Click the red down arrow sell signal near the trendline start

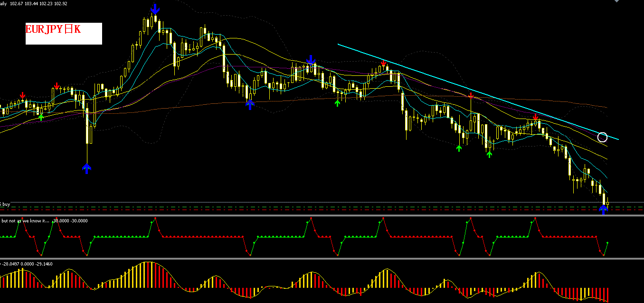(x=384, y=63)
